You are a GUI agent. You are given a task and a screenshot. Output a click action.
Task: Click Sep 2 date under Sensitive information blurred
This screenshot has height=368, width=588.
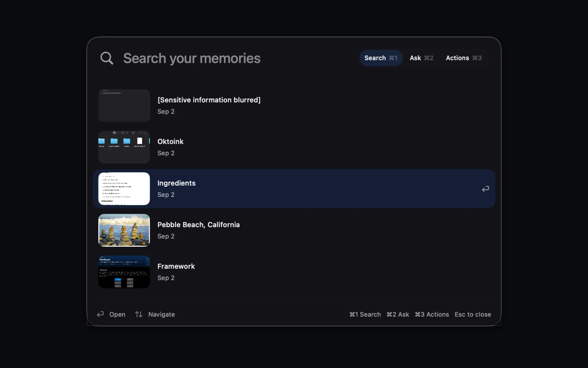pyautogui.click(x=166, y=112)
